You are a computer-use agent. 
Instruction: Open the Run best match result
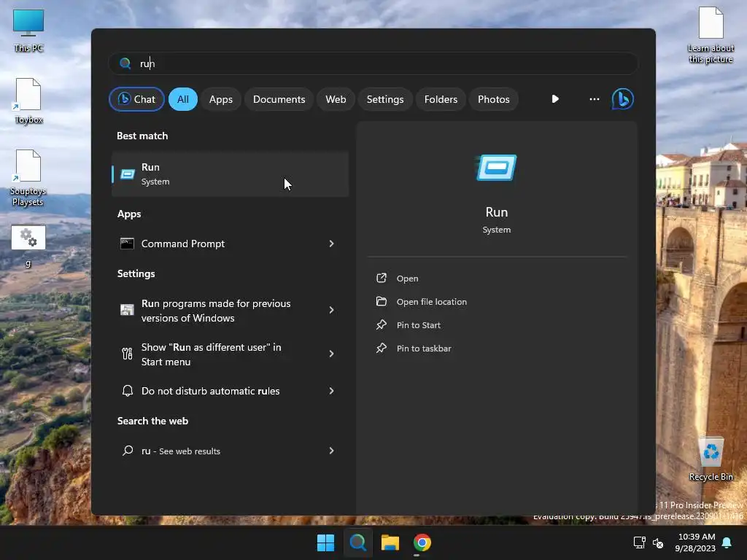pos(230,174)
